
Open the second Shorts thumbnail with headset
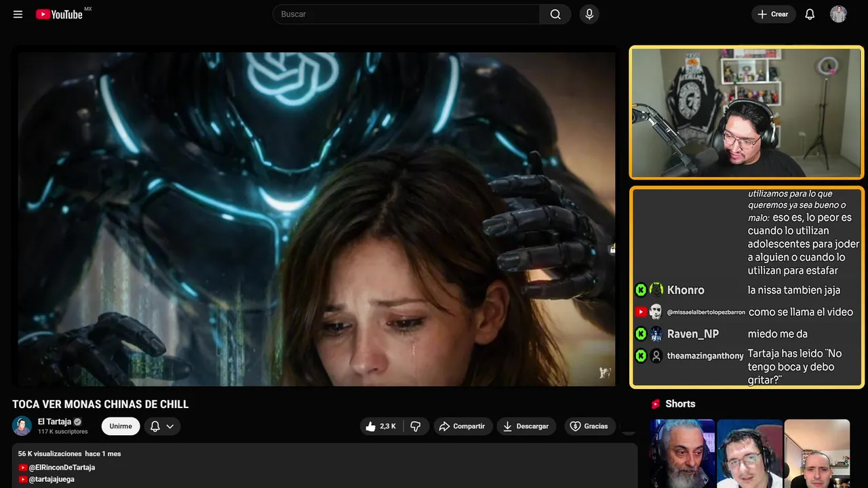tap(749, 453)
